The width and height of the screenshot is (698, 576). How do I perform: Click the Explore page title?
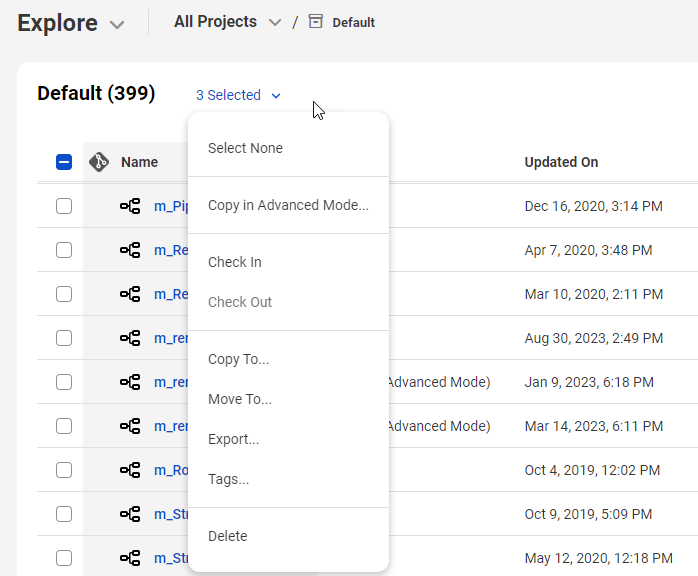click(57, 23)
